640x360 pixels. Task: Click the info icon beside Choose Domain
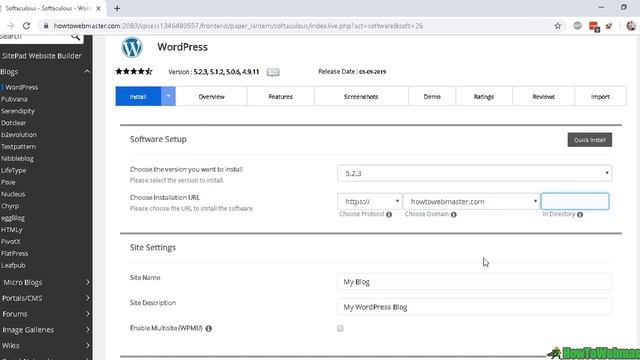pos(453,215)
